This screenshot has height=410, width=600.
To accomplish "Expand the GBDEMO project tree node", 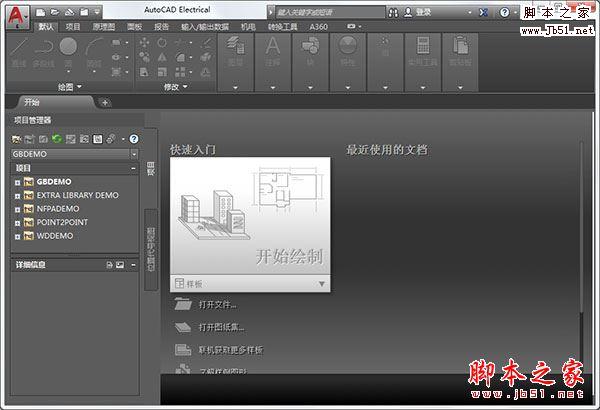I will point(17,182).
